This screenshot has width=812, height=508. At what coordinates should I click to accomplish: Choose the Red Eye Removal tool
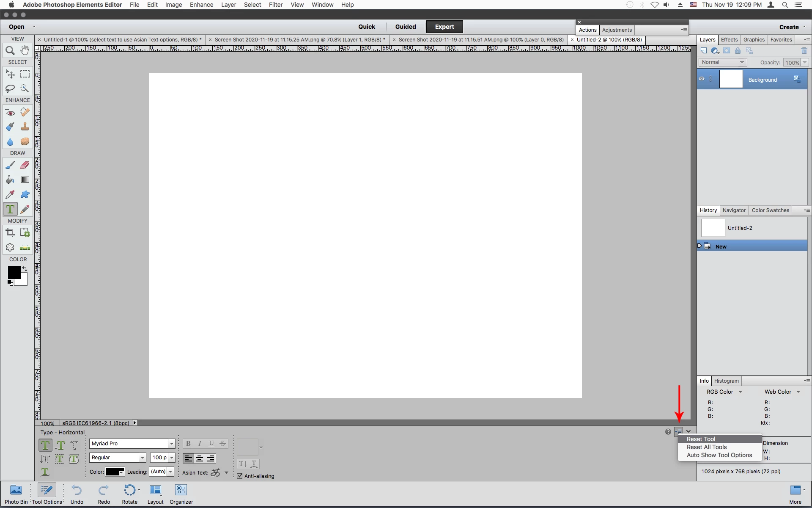point(10,113)
